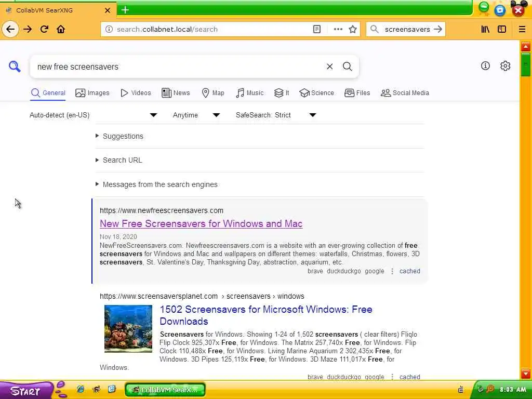Open the SearXNG about info icon
This screenshot has width=532, height=399.
pos(485,66)
